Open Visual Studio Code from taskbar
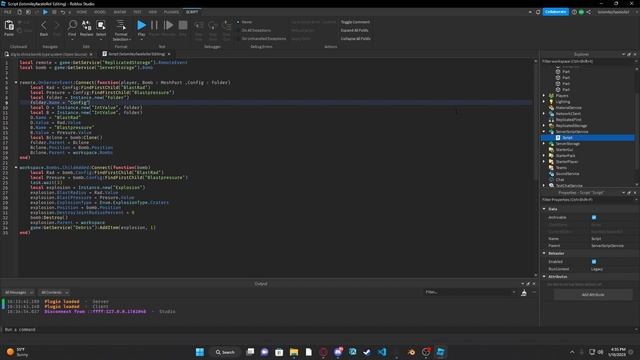Viewport: 640px width, 360px height. (x=382, y=352)
